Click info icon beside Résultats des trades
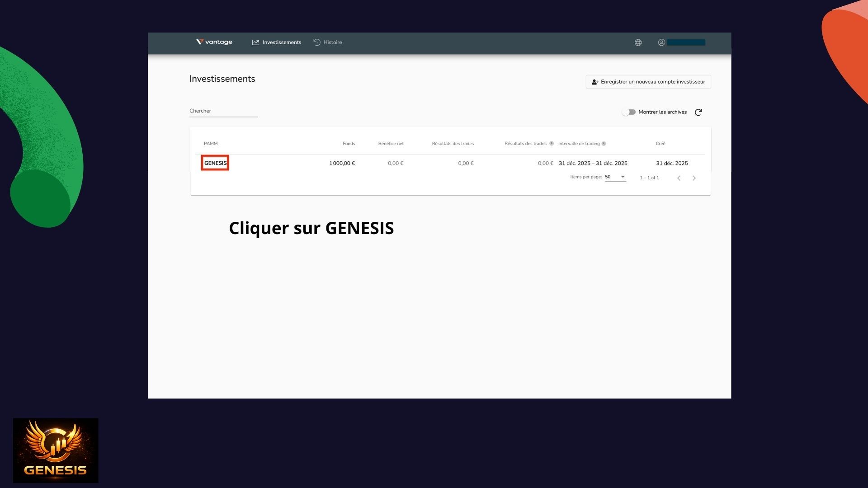868x488 pixels. 551,144
